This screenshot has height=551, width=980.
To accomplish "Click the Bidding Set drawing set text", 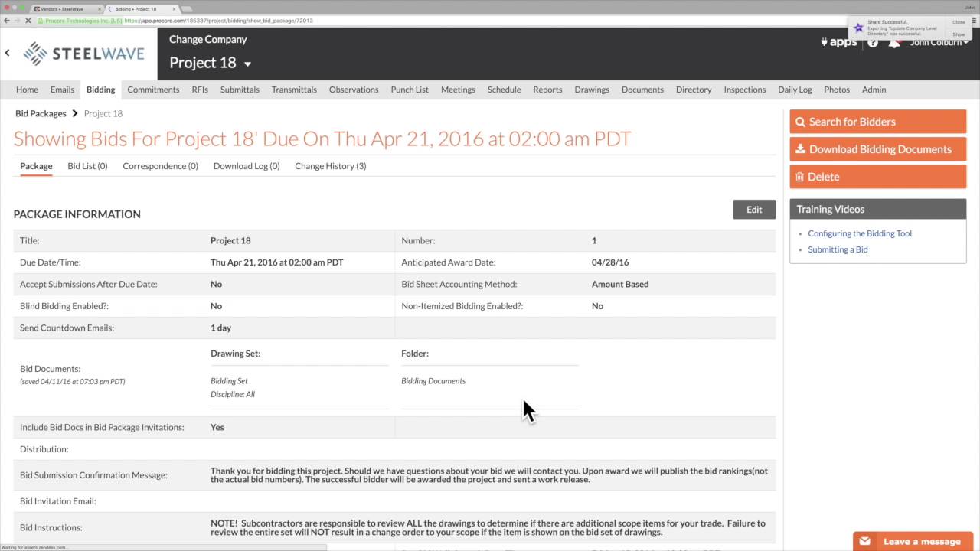I will coord(229,381).
